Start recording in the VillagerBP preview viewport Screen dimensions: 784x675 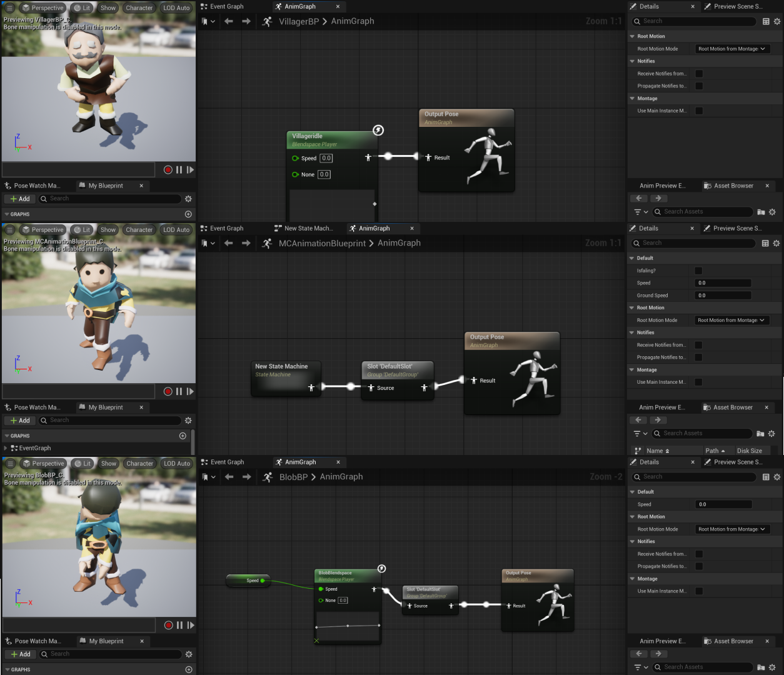click(x=167, y=169)
